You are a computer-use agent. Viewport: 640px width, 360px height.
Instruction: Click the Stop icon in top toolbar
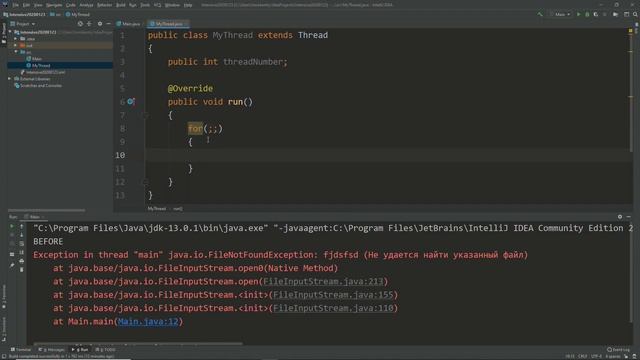click(604, 14)
